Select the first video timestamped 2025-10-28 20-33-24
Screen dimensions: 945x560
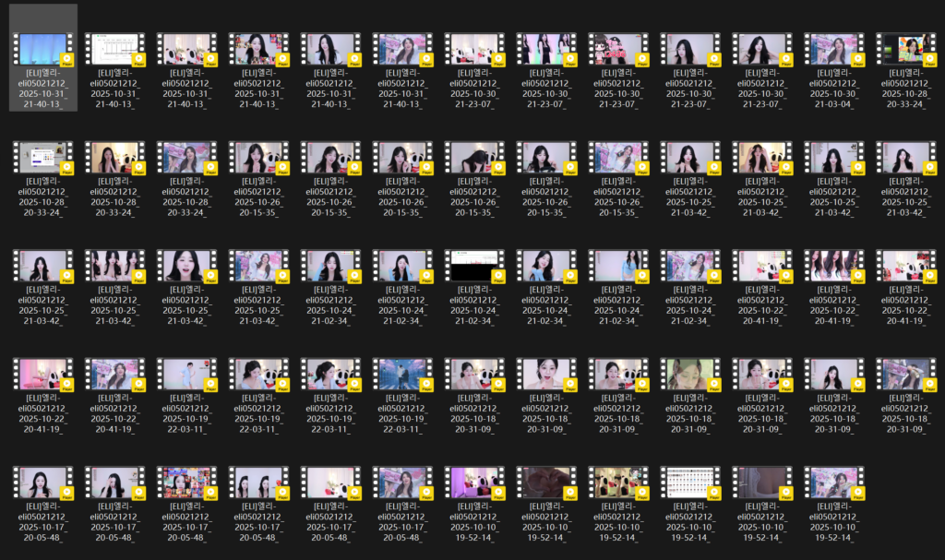point(905,50)
